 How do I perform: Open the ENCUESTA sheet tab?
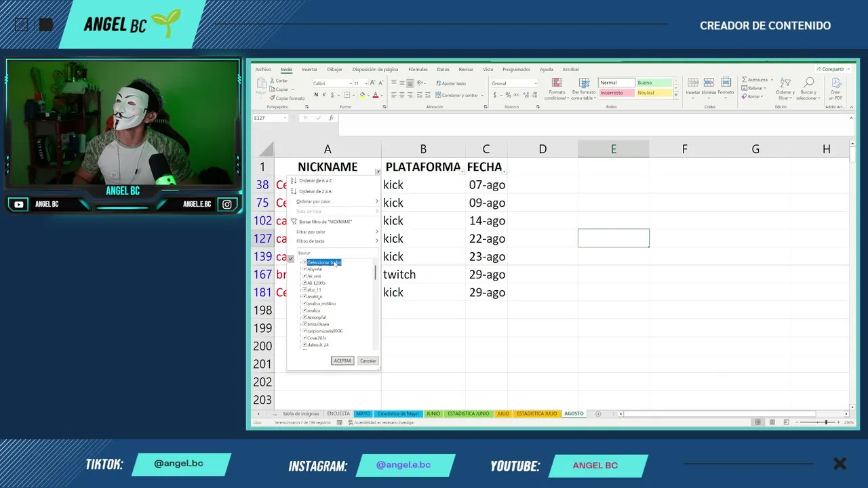pyautogui.click(x=338, y=413)
